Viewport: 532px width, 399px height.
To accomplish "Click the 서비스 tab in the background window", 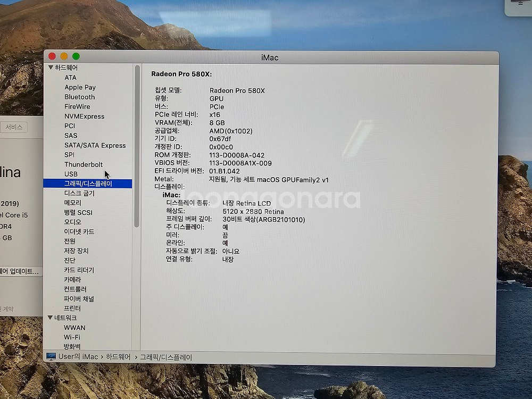I will click(x=14, y=127).
